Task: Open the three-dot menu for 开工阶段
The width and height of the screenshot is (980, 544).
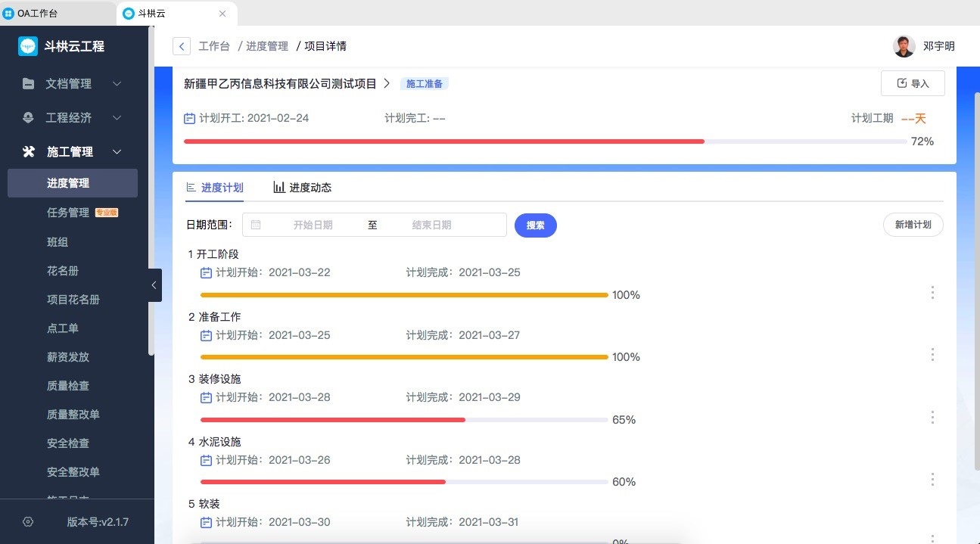Action: (x=932, y=292)
